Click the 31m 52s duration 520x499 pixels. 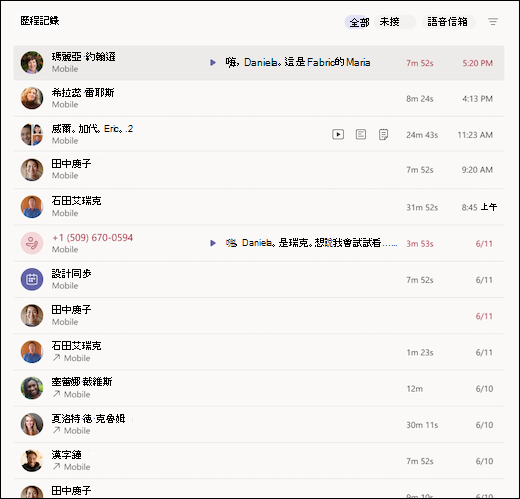pos(422,207)
